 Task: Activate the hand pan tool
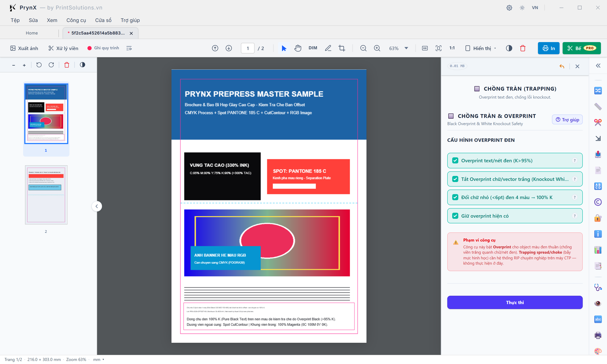click(x=298, y=48)
